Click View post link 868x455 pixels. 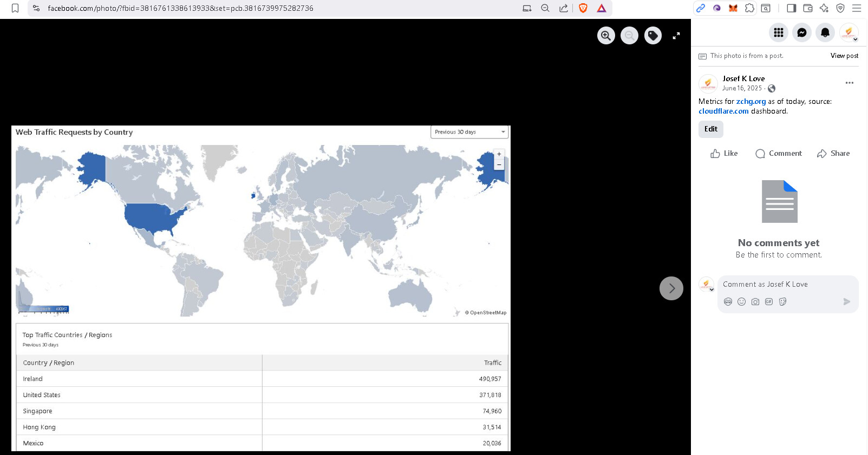tap(844, 56)
